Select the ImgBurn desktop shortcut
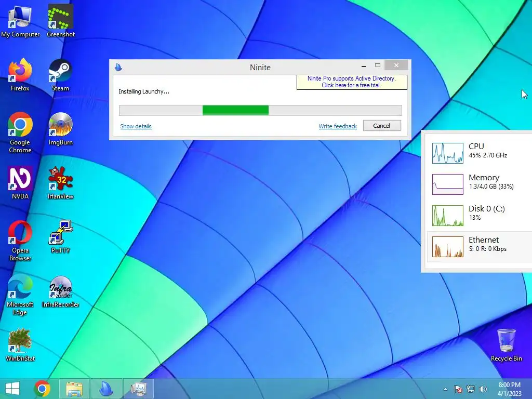This screenshot has width=532, height=399. pyautogui.click(x=60, y=129)
